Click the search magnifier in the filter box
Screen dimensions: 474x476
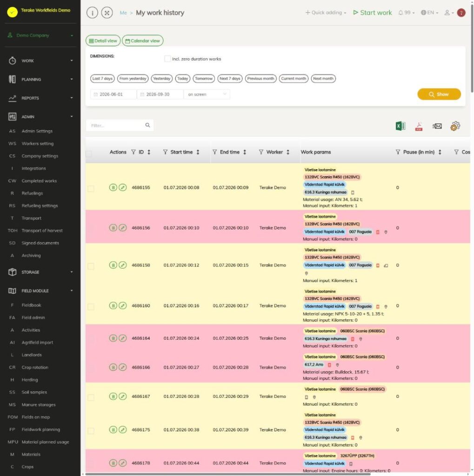coord(147,125)
